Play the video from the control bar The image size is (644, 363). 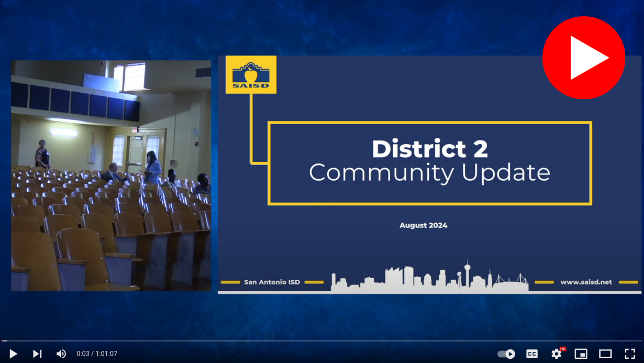pyautogui.click(x=14, y=354)
